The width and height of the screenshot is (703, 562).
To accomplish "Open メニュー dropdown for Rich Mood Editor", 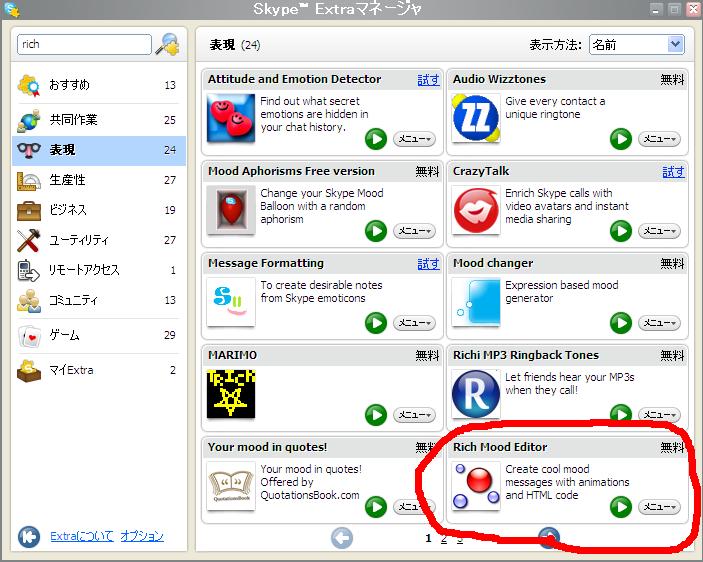I will pyautogui.click(x=660, y=507).
